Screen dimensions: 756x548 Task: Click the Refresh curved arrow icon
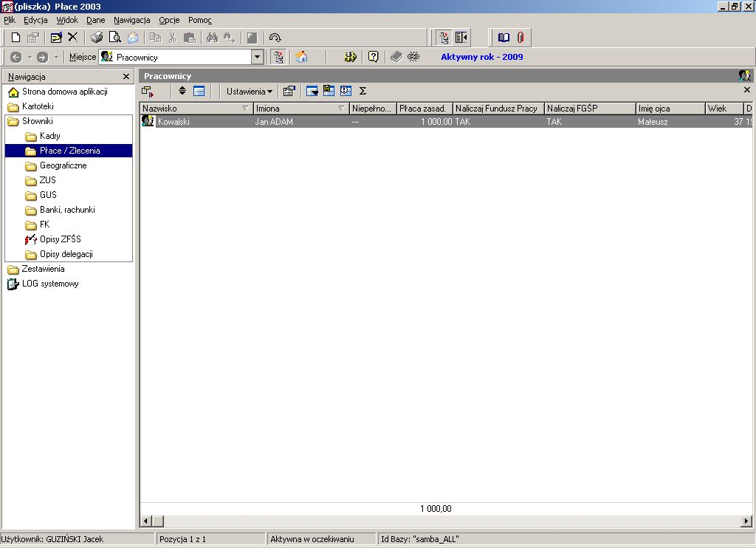(x=275, y=38)
